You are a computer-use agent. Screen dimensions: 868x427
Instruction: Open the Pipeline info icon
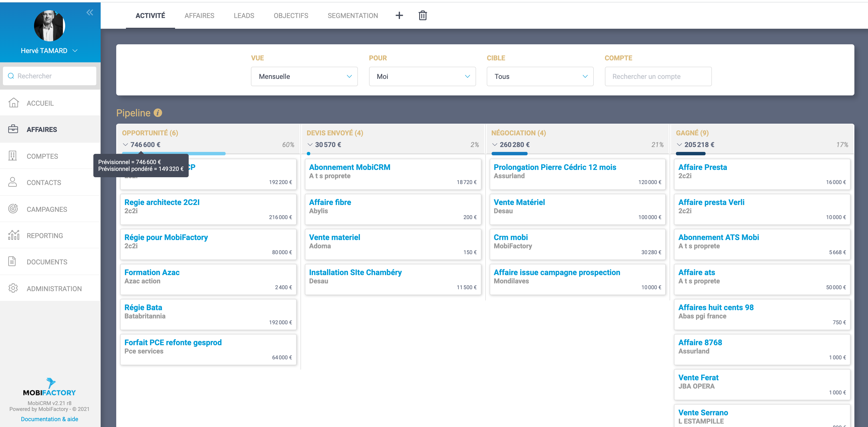pyautogui.click(x=158, y=113)
